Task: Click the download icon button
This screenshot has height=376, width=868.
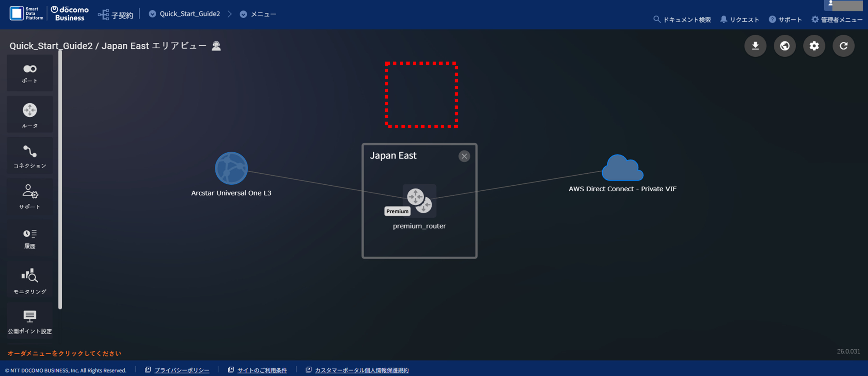Action: click(755, 46)
